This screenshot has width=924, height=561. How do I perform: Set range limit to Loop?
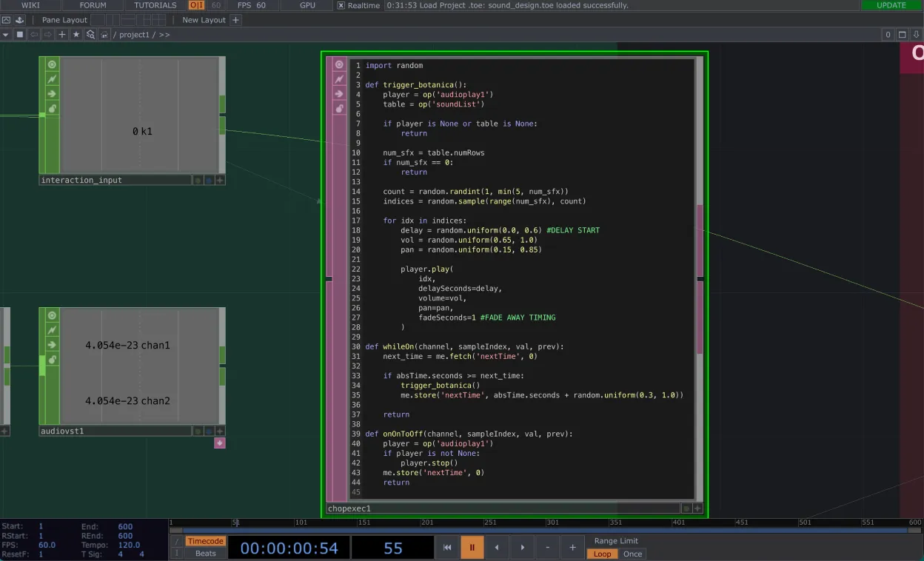click(x=603, y=554)
